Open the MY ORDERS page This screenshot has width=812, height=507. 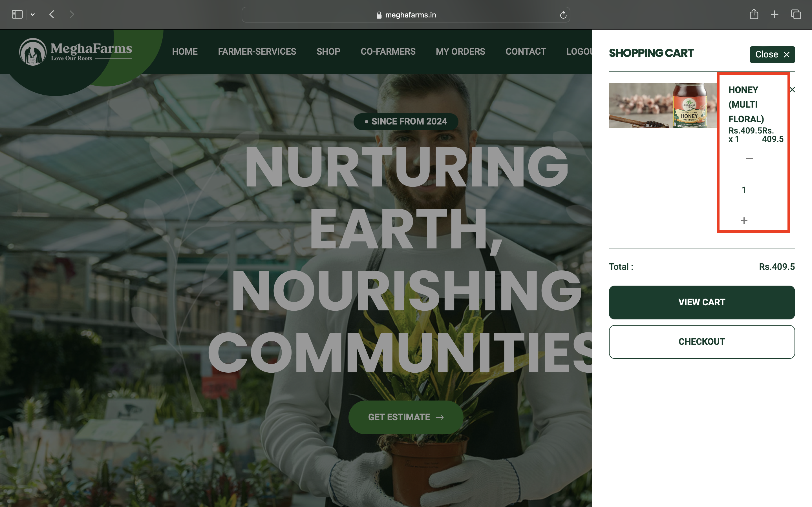click(x=460, y=51)
